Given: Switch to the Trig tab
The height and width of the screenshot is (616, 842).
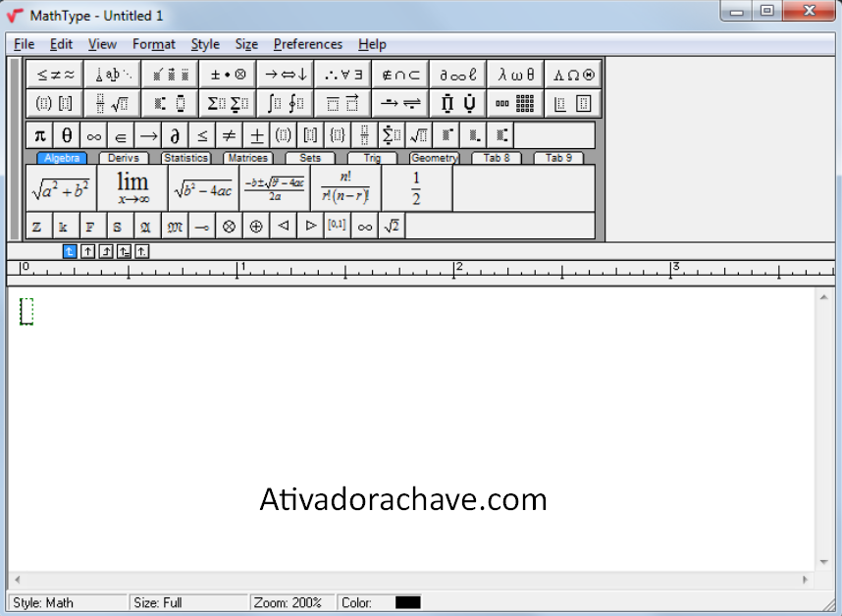Looking at the screenshot, I should 372,157.
